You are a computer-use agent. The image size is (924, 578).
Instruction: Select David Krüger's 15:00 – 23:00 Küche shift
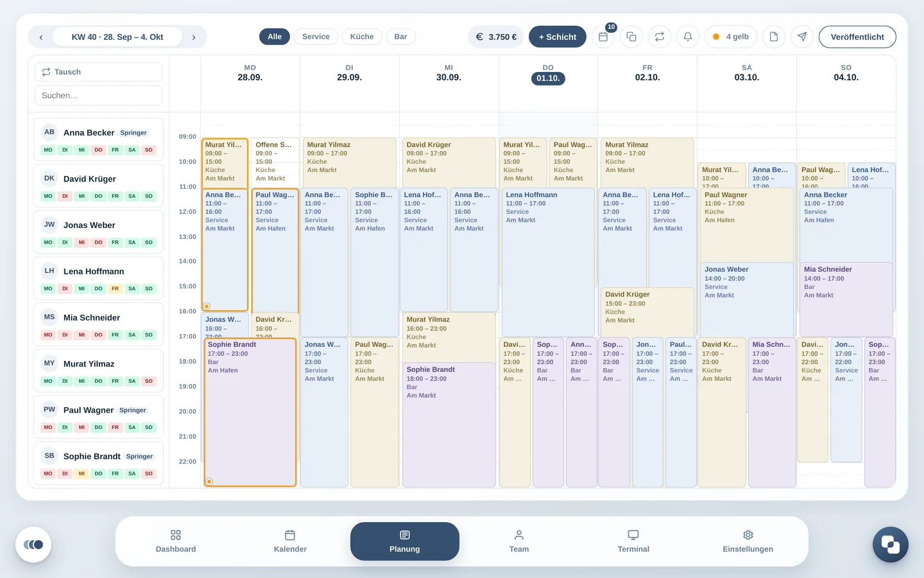point(647,311)
